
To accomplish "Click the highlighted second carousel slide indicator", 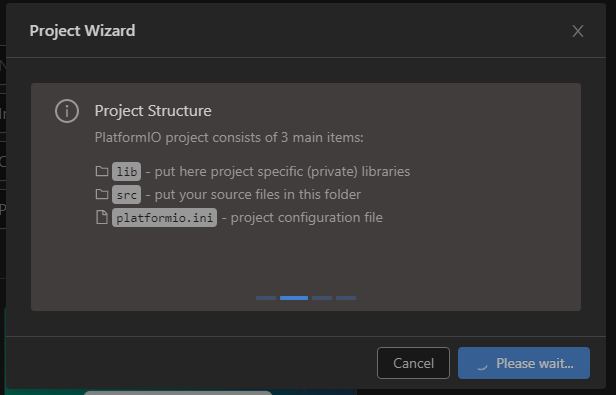I will click(x=294, y=298).
